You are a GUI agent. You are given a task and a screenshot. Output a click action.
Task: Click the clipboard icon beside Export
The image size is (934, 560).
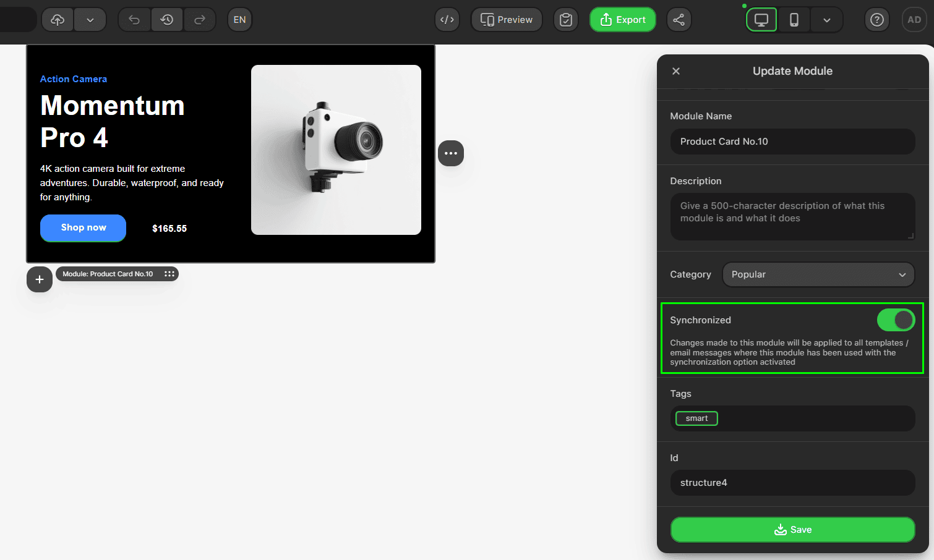click(x=565, y=19)
